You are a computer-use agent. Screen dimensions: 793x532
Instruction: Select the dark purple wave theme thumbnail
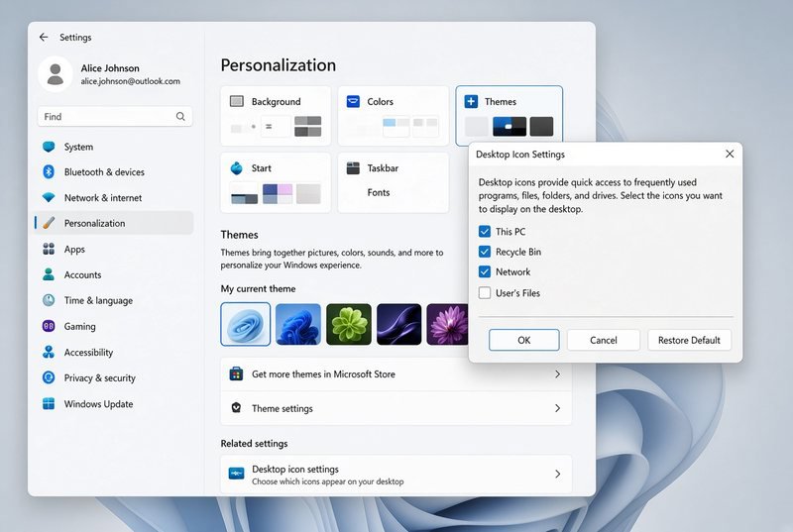coord(399,324)
